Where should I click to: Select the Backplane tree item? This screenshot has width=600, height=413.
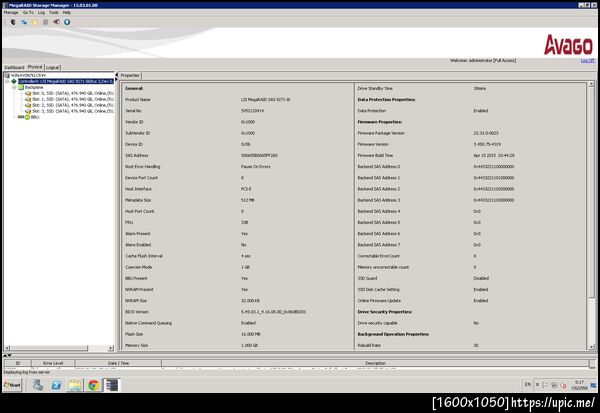pos(34,87)
